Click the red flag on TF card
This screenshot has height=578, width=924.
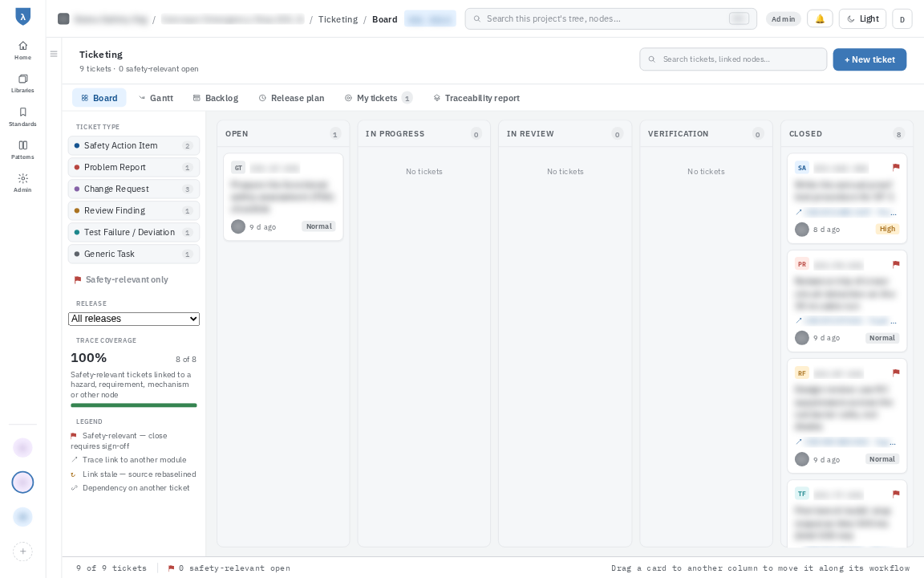tap(896, 494)
